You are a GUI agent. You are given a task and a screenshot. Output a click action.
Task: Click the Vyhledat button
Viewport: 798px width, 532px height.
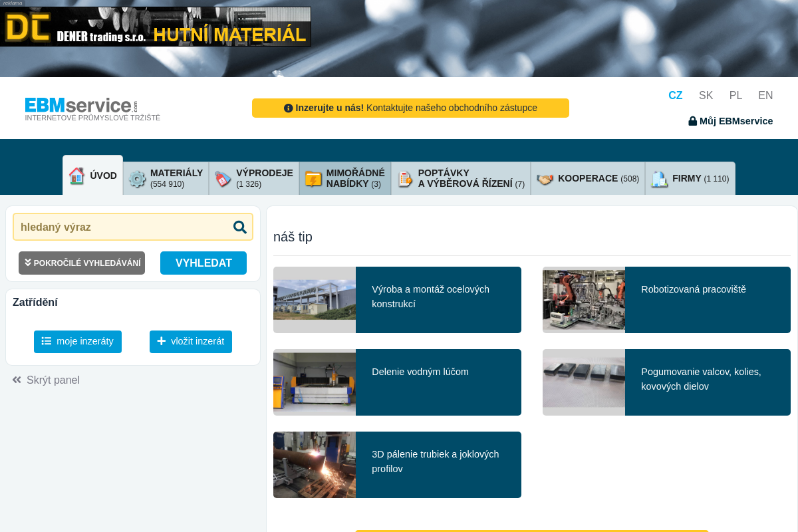[203, 263]
